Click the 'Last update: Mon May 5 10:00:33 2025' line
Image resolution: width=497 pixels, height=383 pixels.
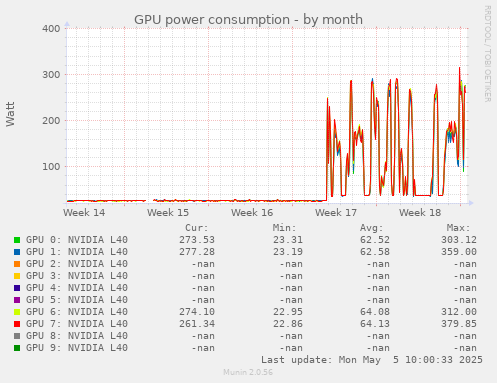372,360
